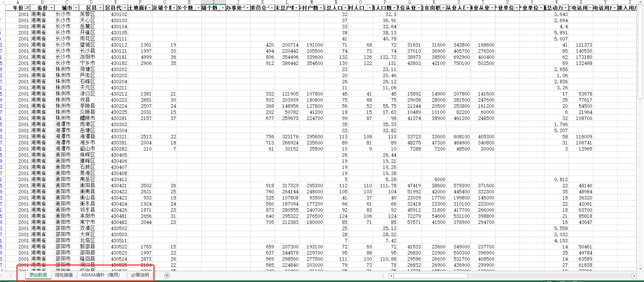The width and height of the screenshot is (644, 282).
Task: Select column Z header
Action: (627, 2)
